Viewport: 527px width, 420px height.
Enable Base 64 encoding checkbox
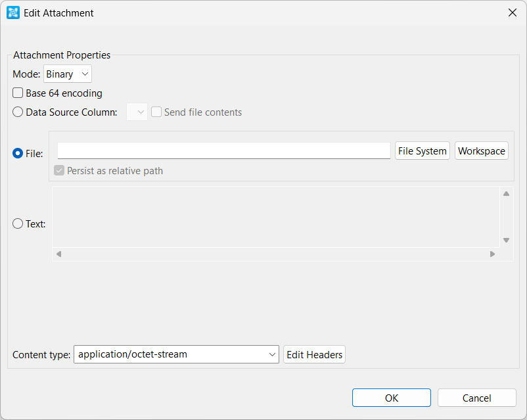point(18,93)
